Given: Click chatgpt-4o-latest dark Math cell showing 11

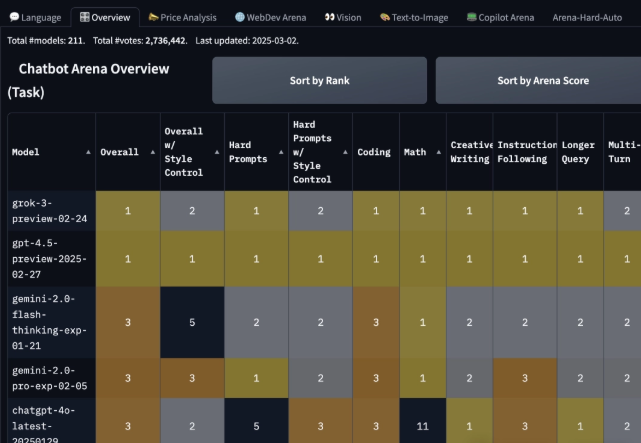Looking at the screenshot, I should [x=422, y=425].
